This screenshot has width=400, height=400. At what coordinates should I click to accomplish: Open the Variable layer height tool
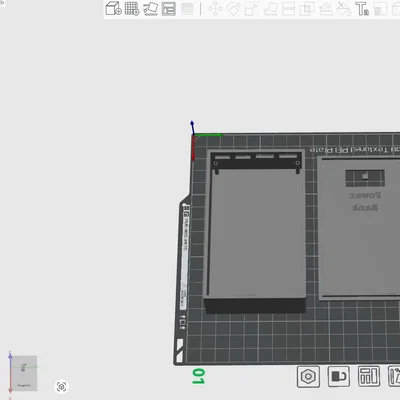[x=187, y=9]
